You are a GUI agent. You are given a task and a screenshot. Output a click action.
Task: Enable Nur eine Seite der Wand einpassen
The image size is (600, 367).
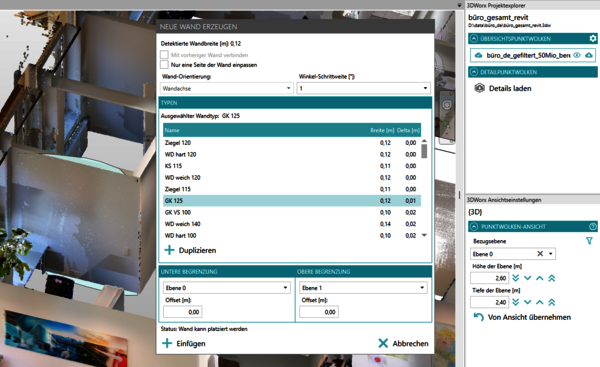164,64
